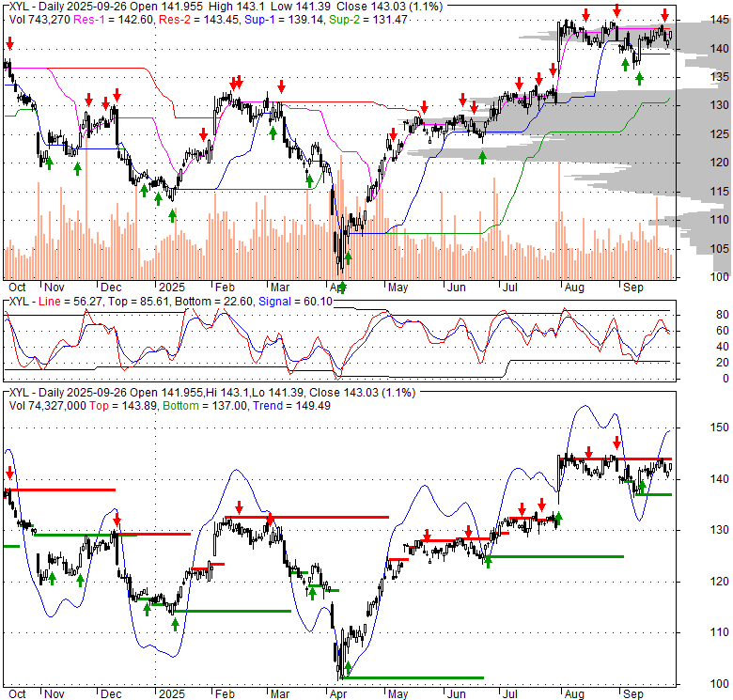This screenshot has height=700, width=733.
Task: Select the oscillator Bottom = 22.60 label
Action: (x=213, y=302)
